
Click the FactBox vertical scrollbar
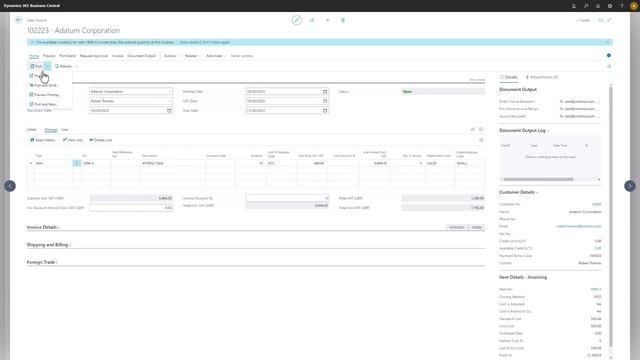point(611,216)
